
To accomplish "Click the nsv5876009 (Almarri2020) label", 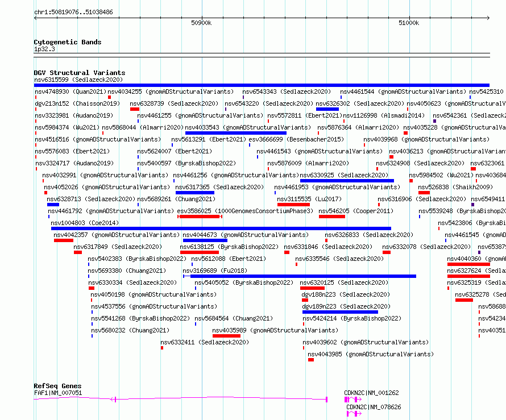I will tap(308, 163).
